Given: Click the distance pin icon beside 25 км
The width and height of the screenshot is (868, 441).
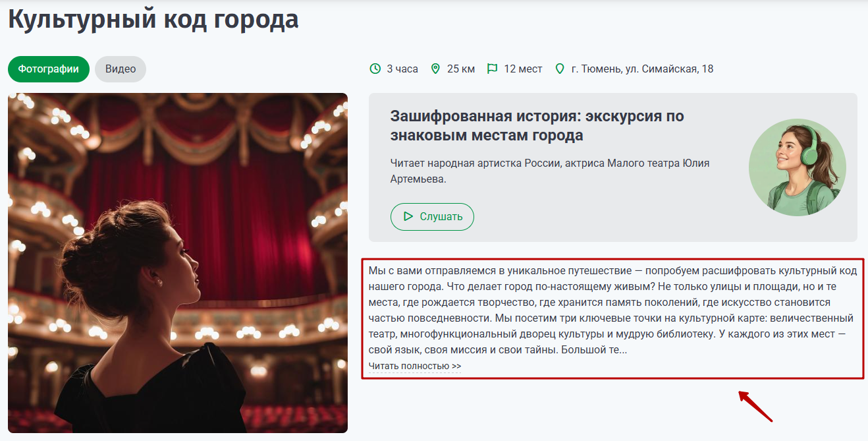Looking at the screenshot, I should [x=435, y=69].
